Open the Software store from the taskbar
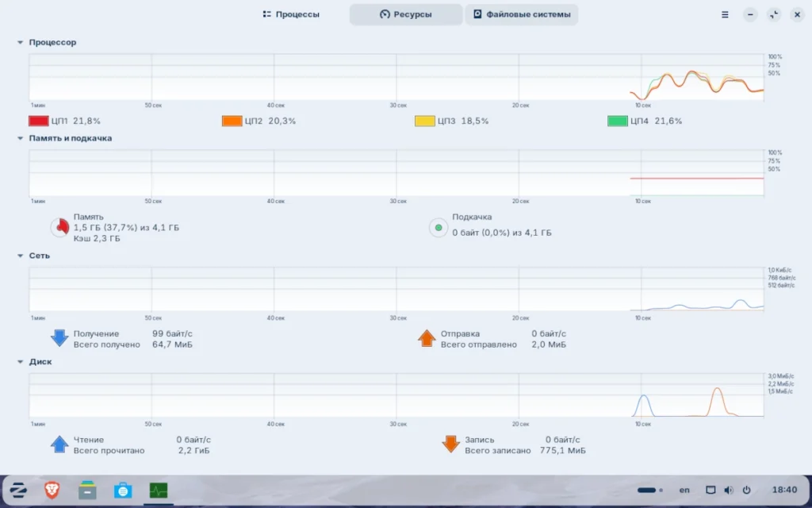The height and width of the screenshot is (508, 812). point(123,490)
